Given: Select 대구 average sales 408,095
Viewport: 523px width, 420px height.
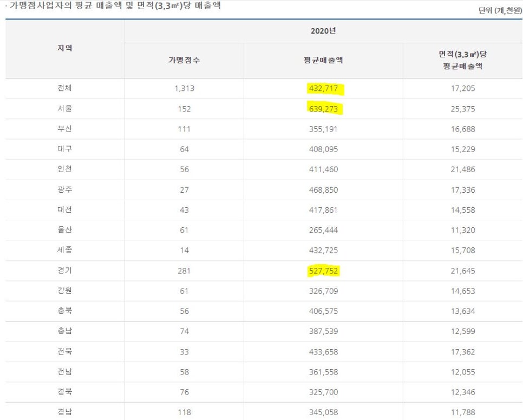Looking at the screenshot, I should [x=323, y=149].
